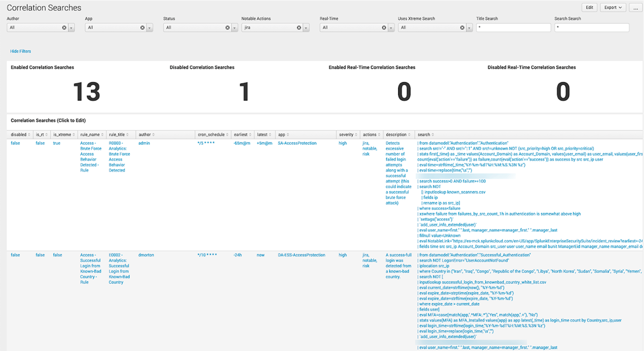Image resolution: width=644 pixels, height=351 pixels.
Task: Click the +5m@m latest value
Action: pyautogui.click(x=264, y=143)
